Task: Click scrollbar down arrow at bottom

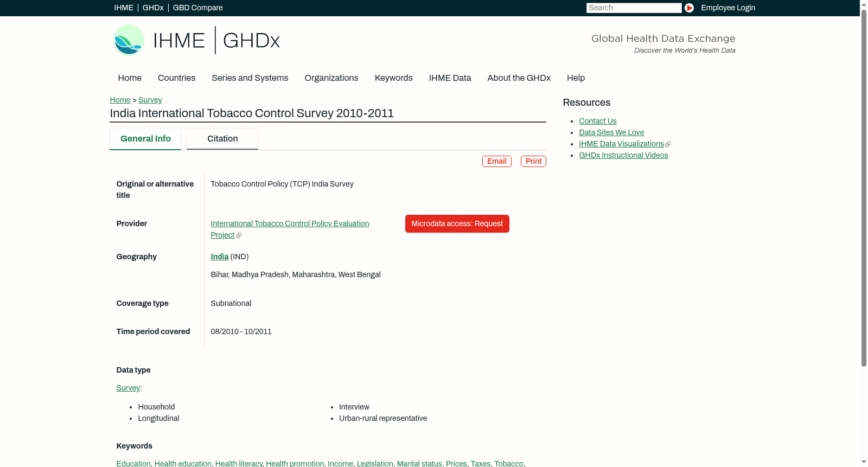Action: (864, 462)
